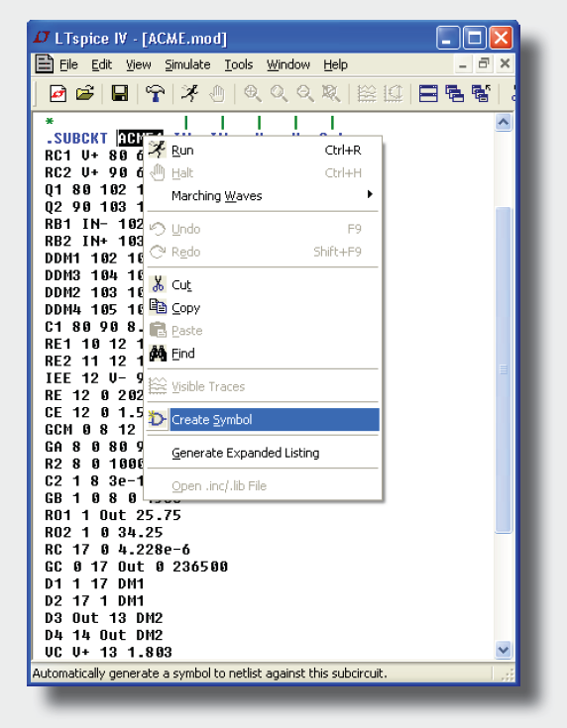Open the Tools menu

(239, 64)
